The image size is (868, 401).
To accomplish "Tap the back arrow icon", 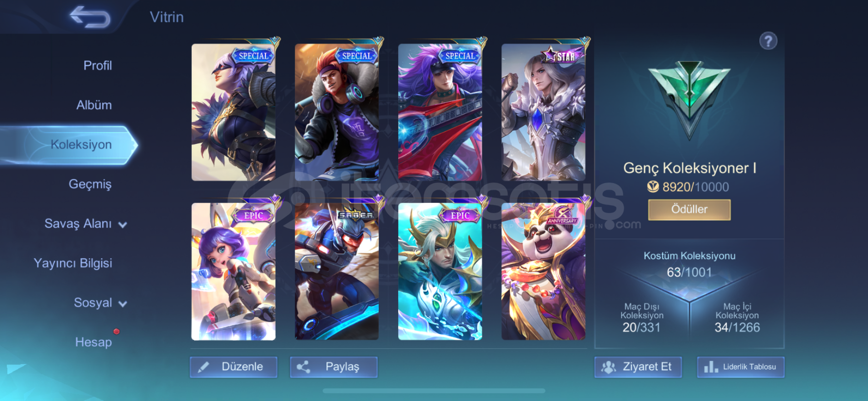I will click(90, 17).
